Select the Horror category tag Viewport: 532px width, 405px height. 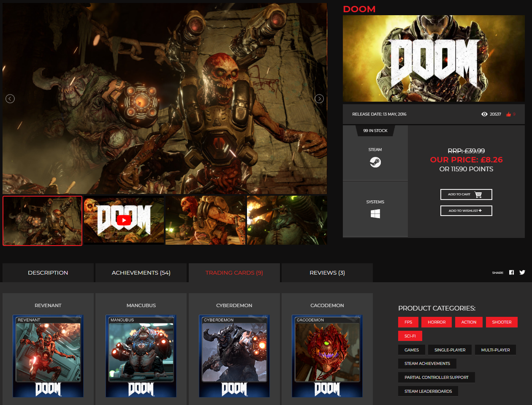pyautogui.click(x=437, y=322)
